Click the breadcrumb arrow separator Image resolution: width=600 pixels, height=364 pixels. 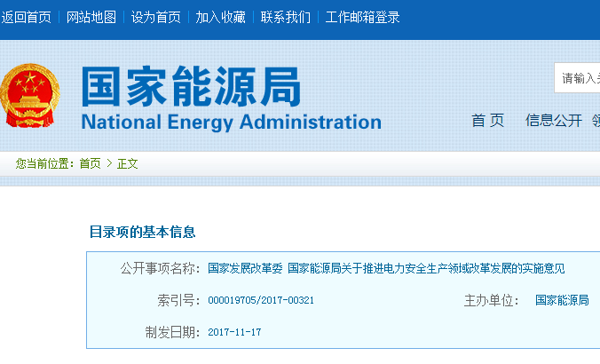click(x=109, y=163)
